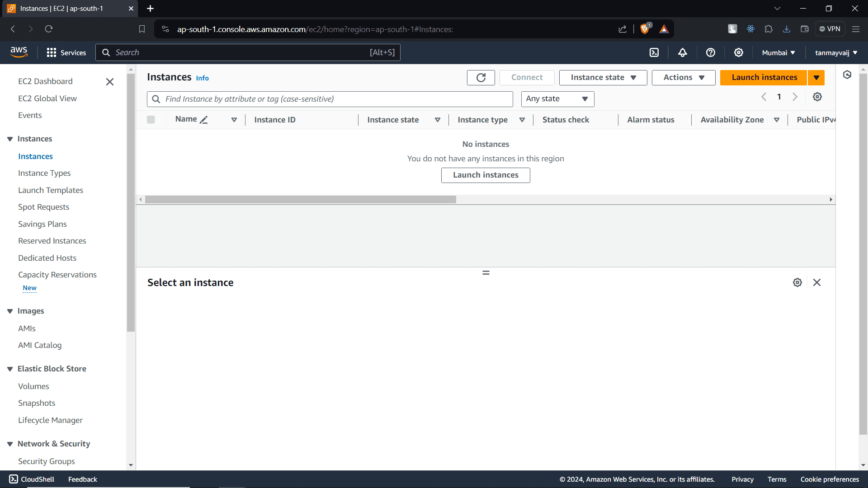
Task: Open the Mumbai region selector
Action: 778,52
